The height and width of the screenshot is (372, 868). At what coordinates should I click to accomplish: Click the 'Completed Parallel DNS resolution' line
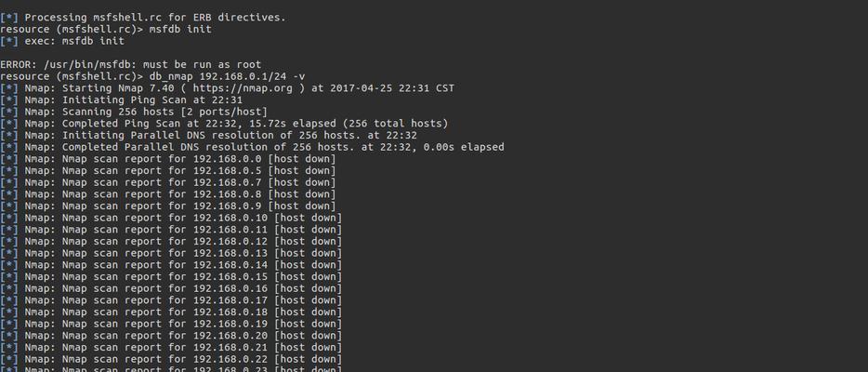(x=253, y=147)
